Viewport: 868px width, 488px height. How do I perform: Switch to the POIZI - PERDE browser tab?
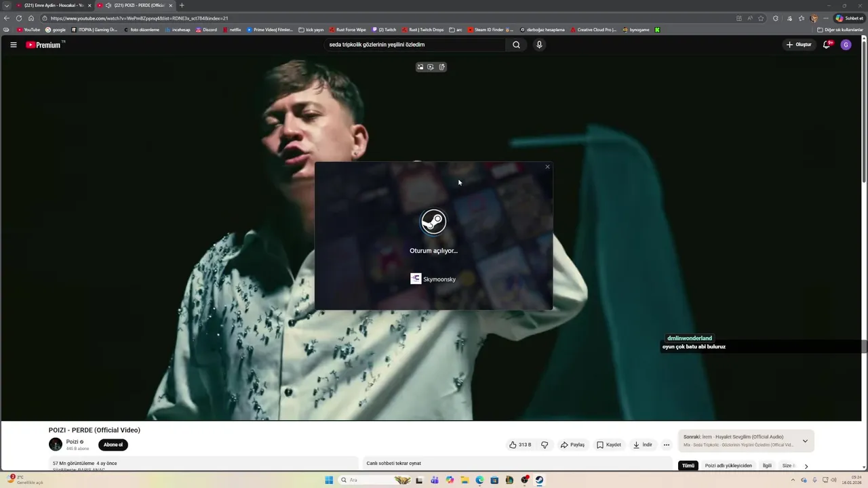pos(135,5)
